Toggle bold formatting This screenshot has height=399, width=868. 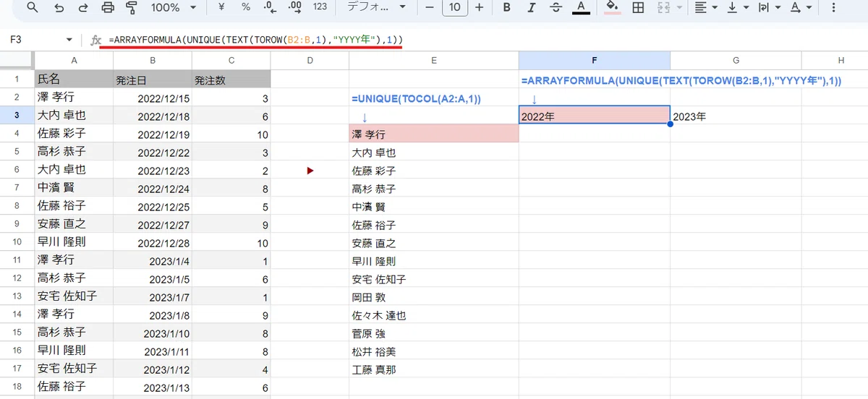click(506, 8)
